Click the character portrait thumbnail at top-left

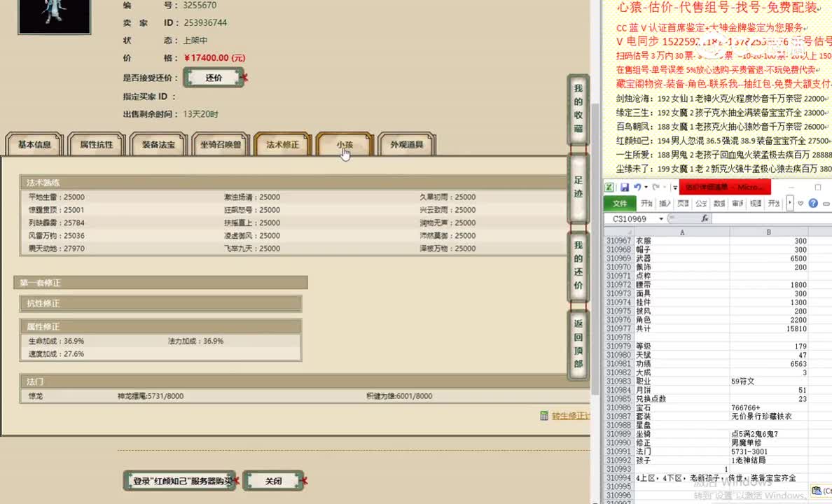[x=54, y=17]
